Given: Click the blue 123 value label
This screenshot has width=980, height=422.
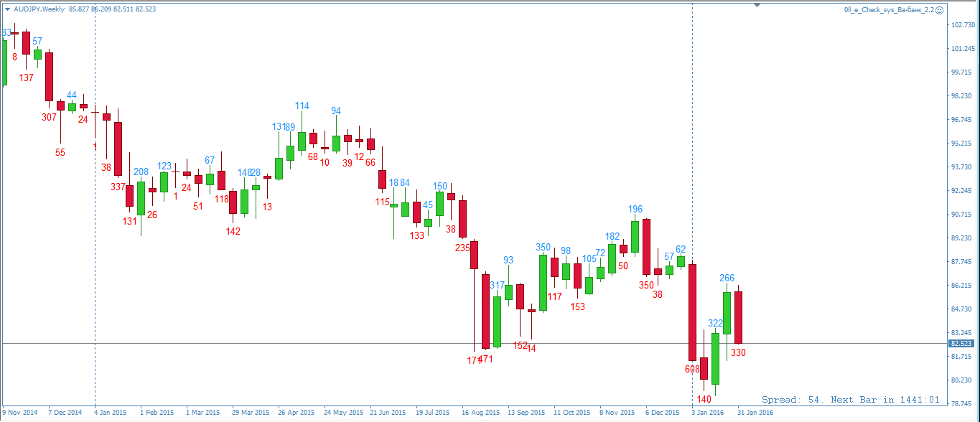Looking at the screenshot, I should pos(164,167).
